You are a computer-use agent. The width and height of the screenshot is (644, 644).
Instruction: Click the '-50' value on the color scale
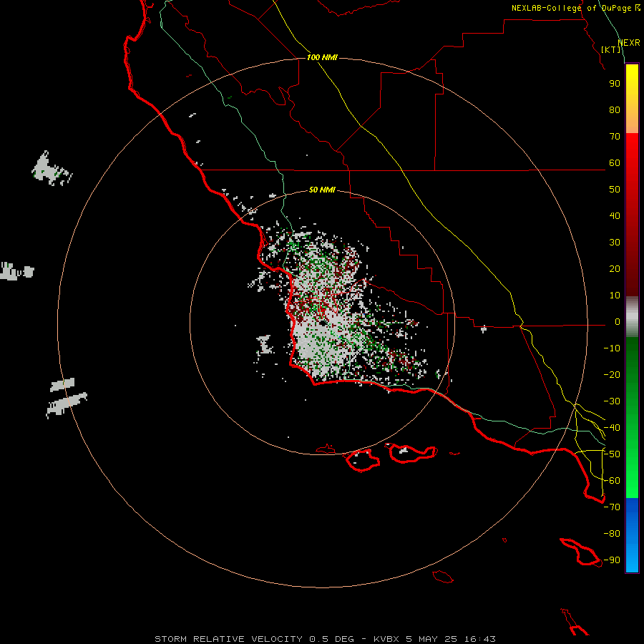click(612, 454)
